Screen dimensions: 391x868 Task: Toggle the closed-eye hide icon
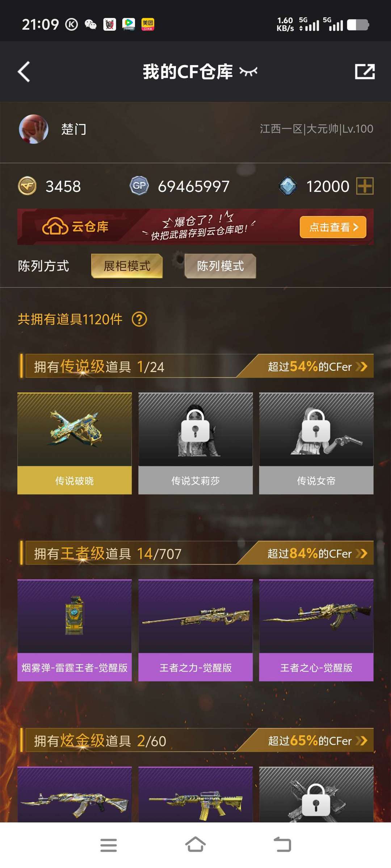(248, 72)
